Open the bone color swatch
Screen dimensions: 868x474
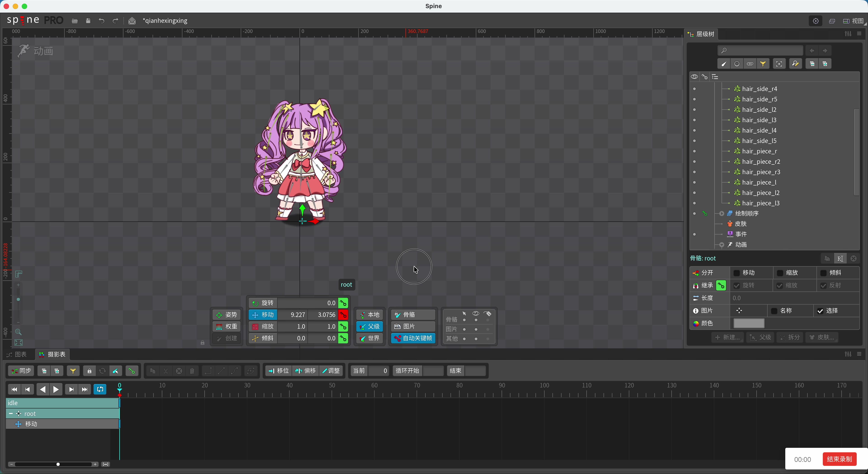(749, 323)
